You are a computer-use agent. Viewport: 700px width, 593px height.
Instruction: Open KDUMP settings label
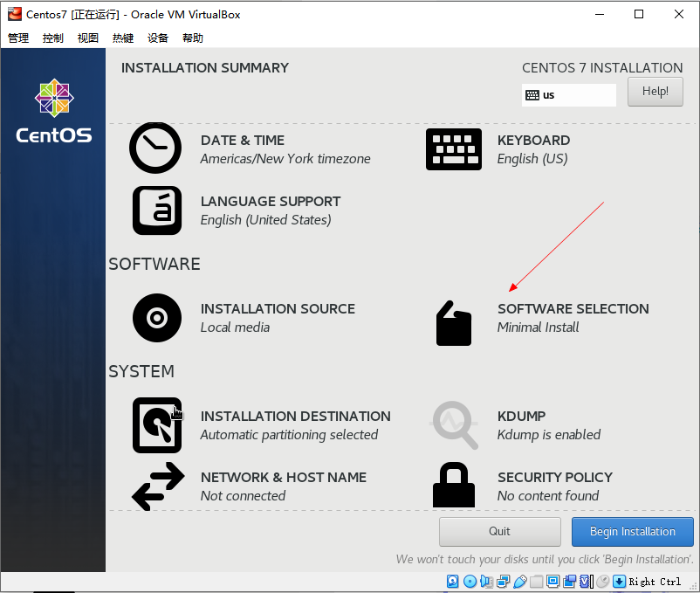pyautogui.click(x=521, y=417)
